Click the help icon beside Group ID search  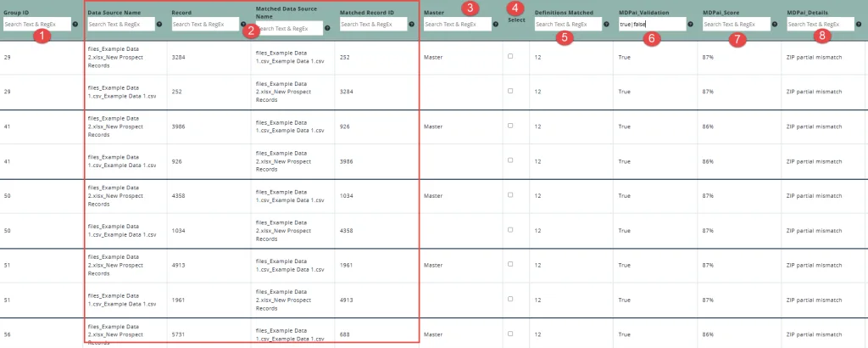coord(75,25)
